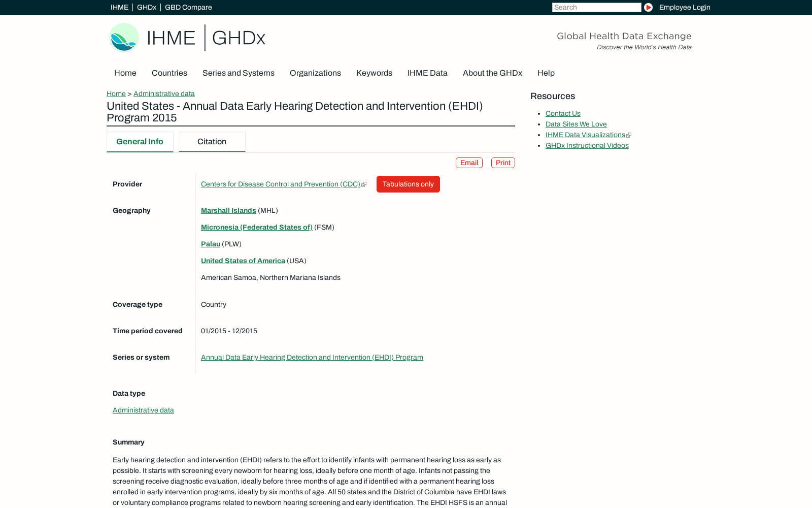This screenshot has height=508, width=812.
Task: Click 'Discover the World's Health Data' text
Action: tap(644, 47)
